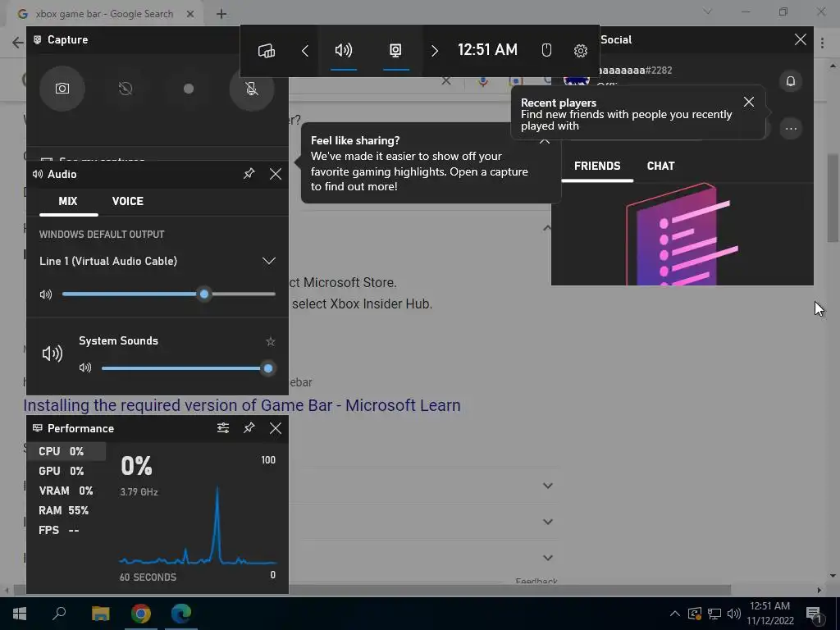840x630 pixels.
Task: Open the CHAT tab in Social
Action: [660, 166]
